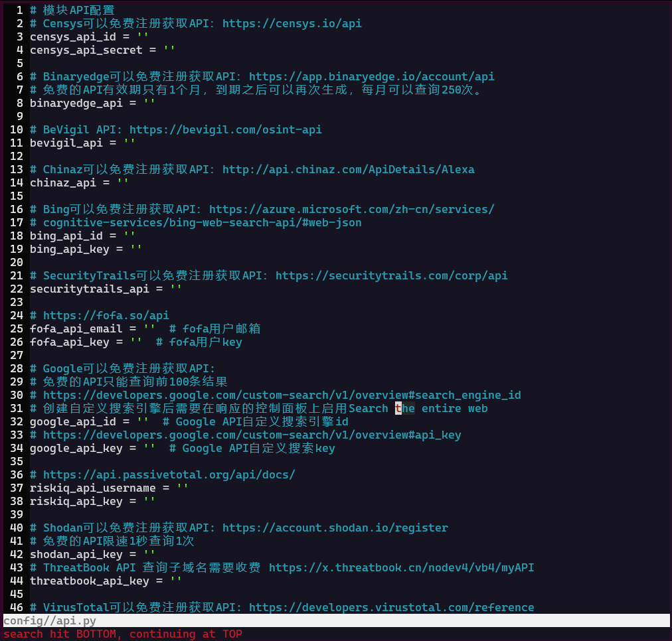Click the securitytrails.com/corp/api URL

click(391, 275)
